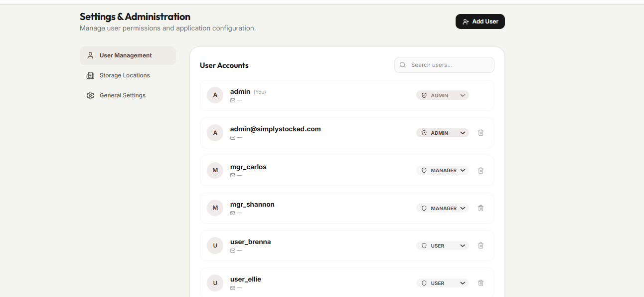Click the user_ellie username
This screenshot has width=644, height=297.
(246, 279)
